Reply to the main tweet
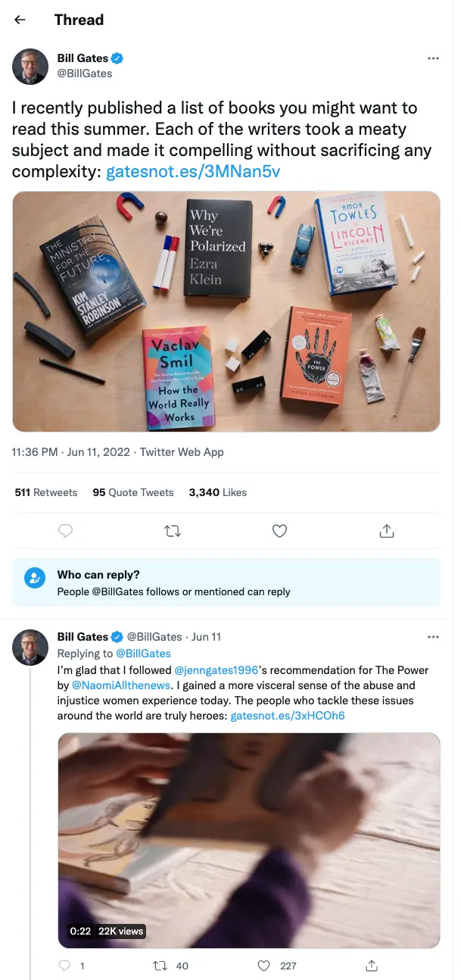Image resolution: width=461 pixels, height=980 pixels. tap(66, 531)
